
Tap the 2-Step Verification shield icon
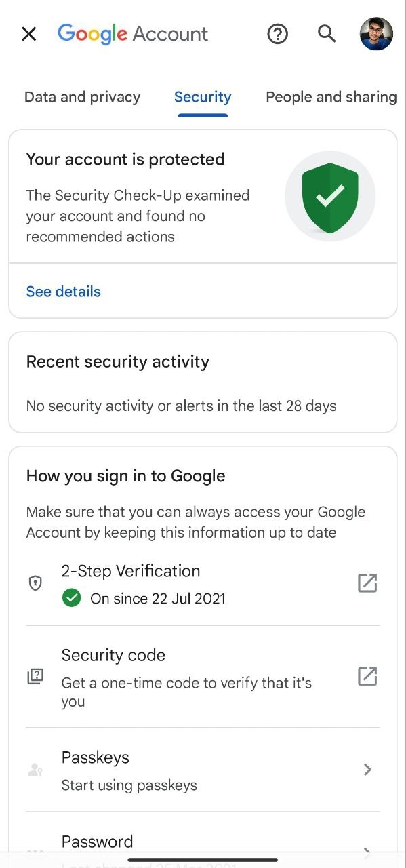(x=35, y=583)
